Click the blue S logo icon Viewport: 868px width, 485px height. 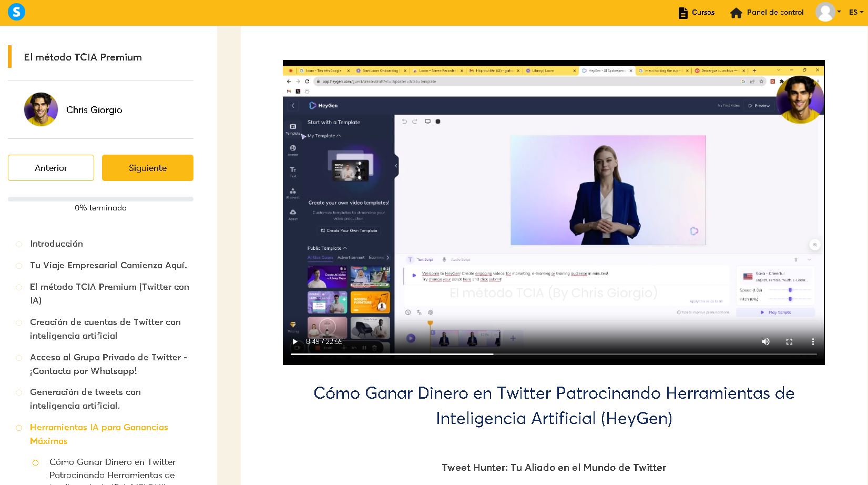coord(17,12)
